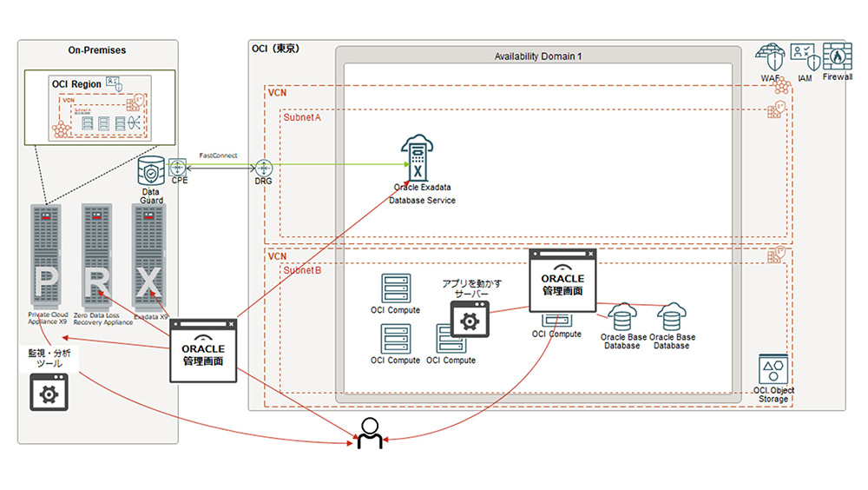The height and width of the screenshot is (490, 868).
Task: Open the ORACLE 管理画面 window in Subnet B
Action: click(563, 279)
